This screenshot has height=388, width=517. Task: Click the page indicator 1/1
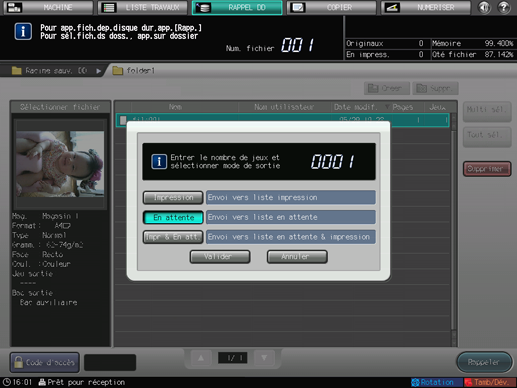pyautogui.click(x=232, y=358)
